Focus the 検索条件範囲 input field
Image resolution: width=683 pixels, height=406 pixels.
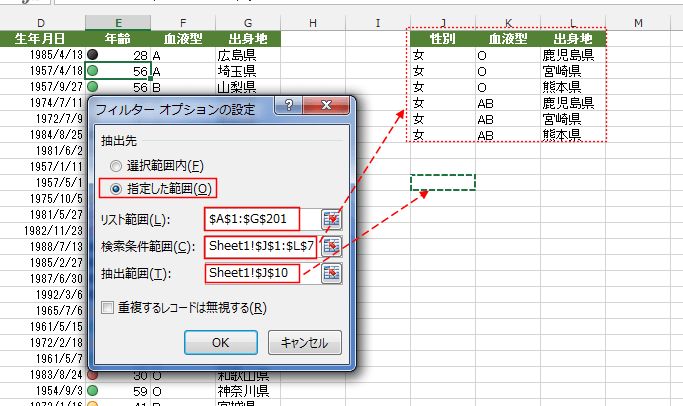tap(263, 247)
